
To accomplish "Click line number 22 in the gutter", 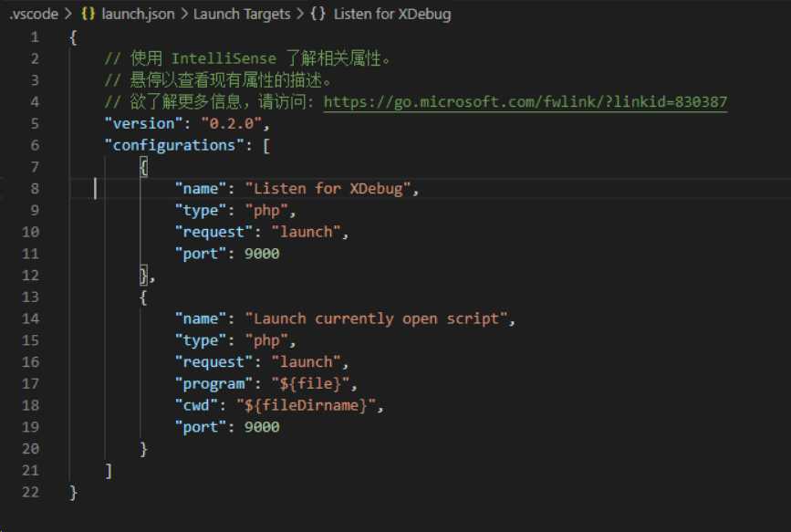I will point(30,492).
